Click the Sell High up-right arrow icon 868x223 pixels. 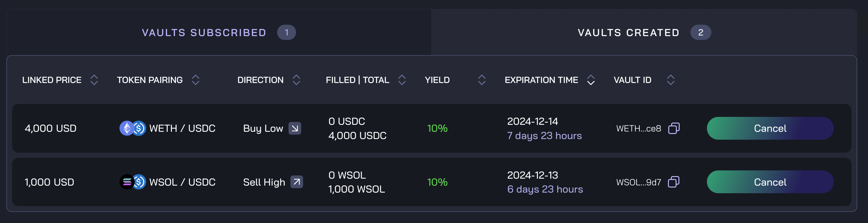(296, 182)
